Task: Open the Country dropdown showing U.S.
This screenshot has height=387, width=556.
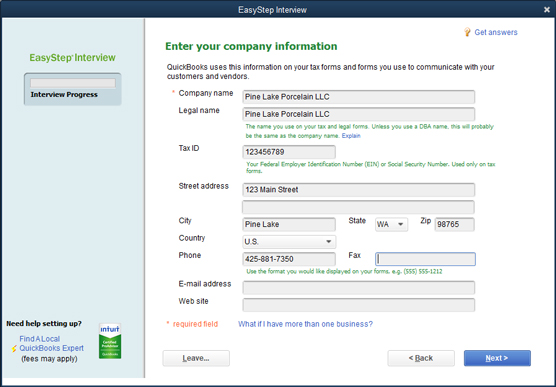Action: pyautogui.click(x=289, y=242)
